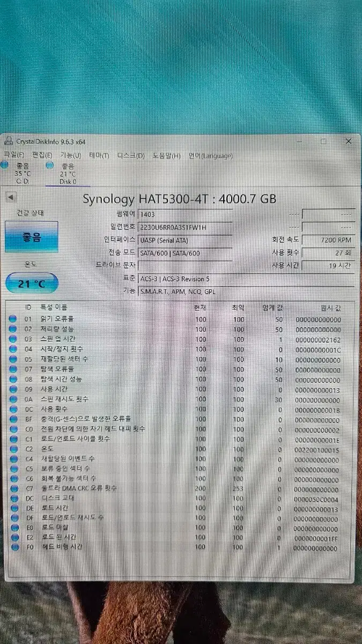The height and width of the screenshot is (644, 362).
Task: Click the status icon for 05 재할당된 섹터 수
Action: [x=13, y=360]
